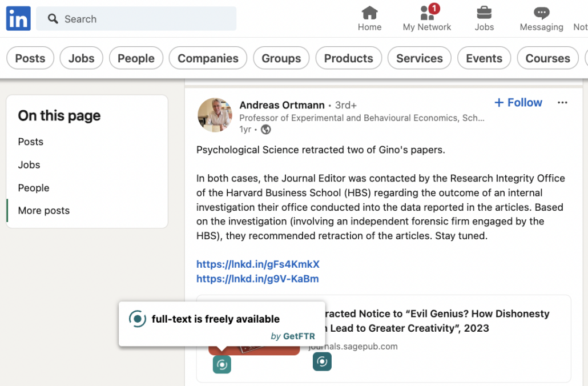Open Messaging from the top bar
The image size is (588, 386).
[541, 19]
